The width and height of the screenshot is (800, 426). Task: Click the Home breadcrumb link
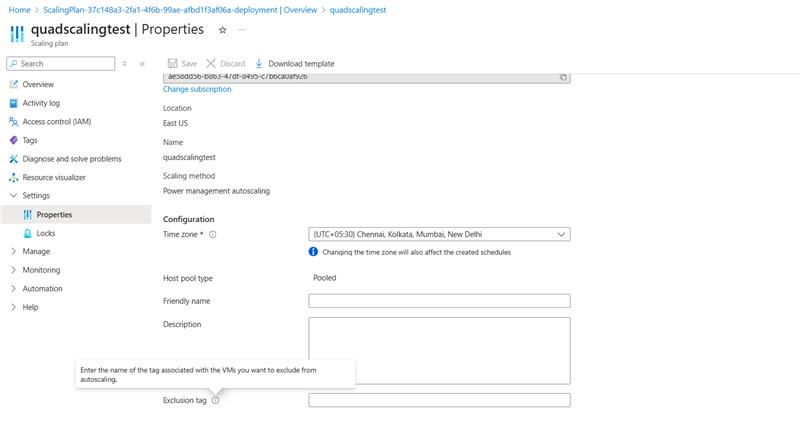pyautogui.click(x=19, y=10)
